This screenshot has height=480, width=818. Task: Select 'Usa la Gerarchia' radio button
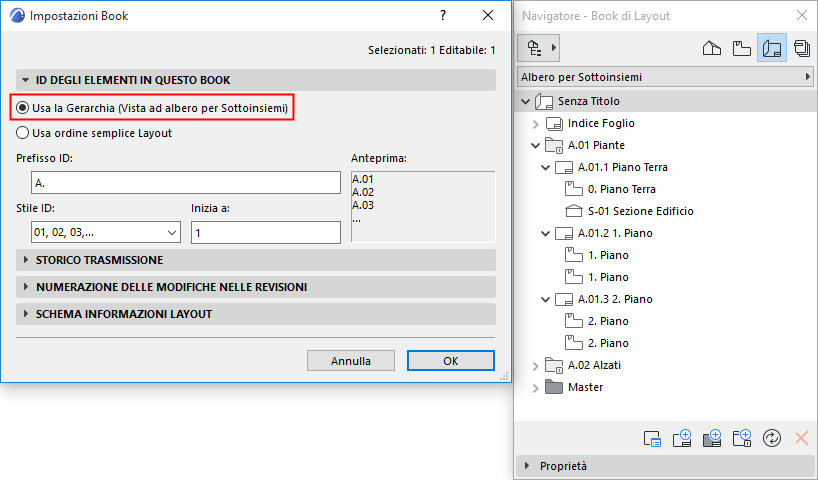(22, 108)
